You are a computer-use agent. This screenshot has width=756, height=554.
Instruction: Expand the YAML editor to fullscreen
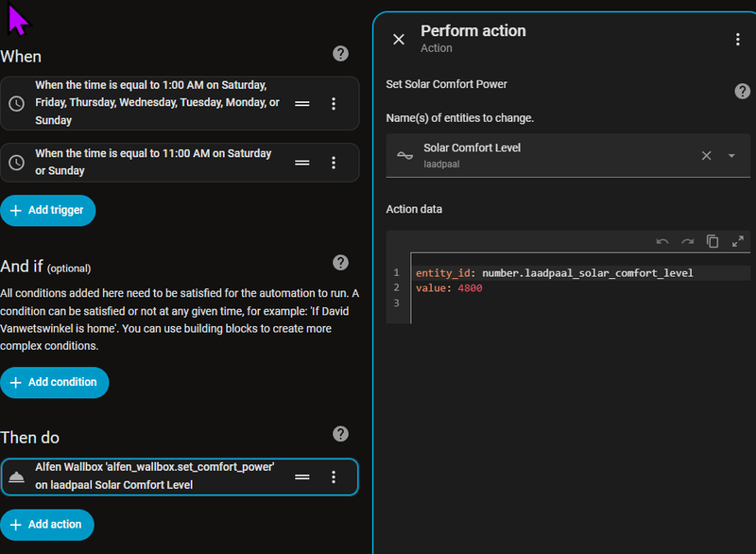coord(738,241)
